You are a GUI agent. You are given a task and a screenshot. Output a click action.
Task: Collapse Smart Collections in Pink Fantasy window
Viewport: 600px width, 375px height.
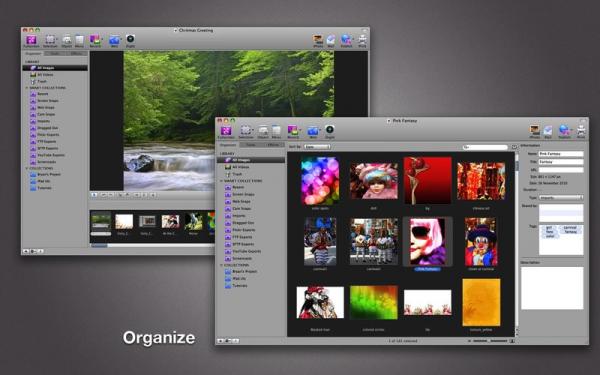[221, 181]
